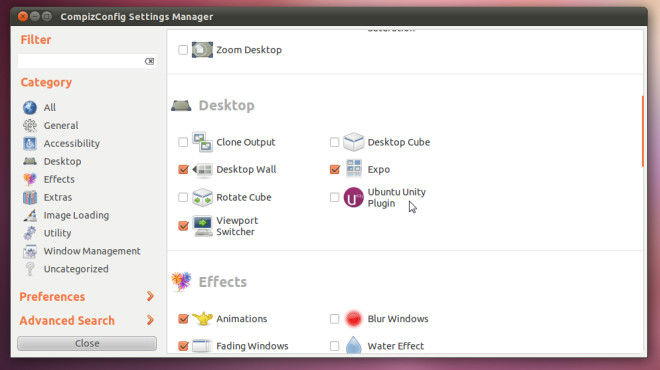Disable the Fading Windows checkbox
This screenshot has width=660, height=370.
(x=183, y=346)
